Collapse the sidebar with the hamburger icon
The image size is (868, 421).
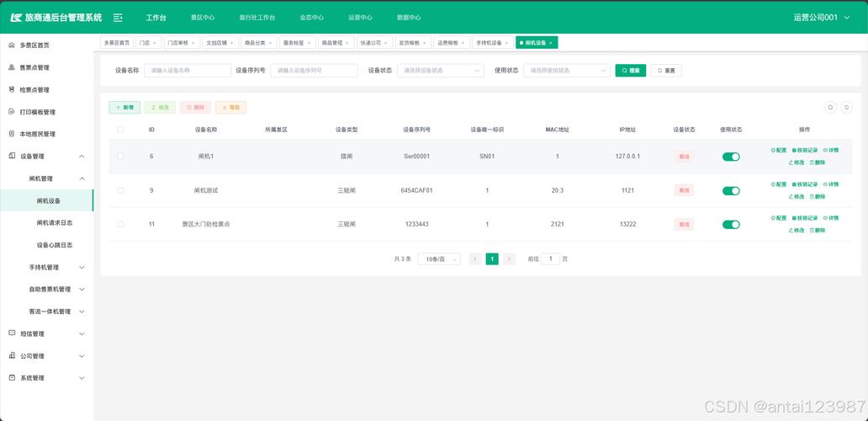118,18
